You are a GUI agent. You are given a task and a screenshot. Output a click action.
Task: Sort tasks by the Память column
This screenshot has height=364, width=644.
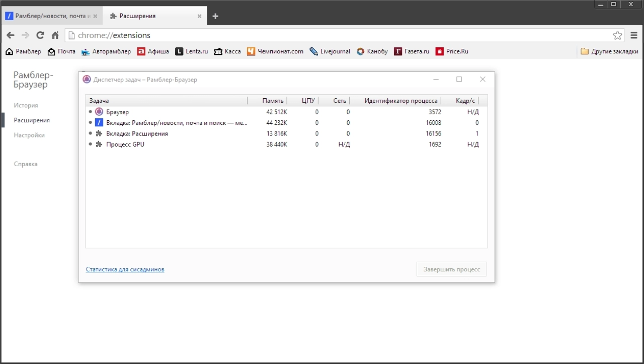pyautogui.click(x=267, y=101)
